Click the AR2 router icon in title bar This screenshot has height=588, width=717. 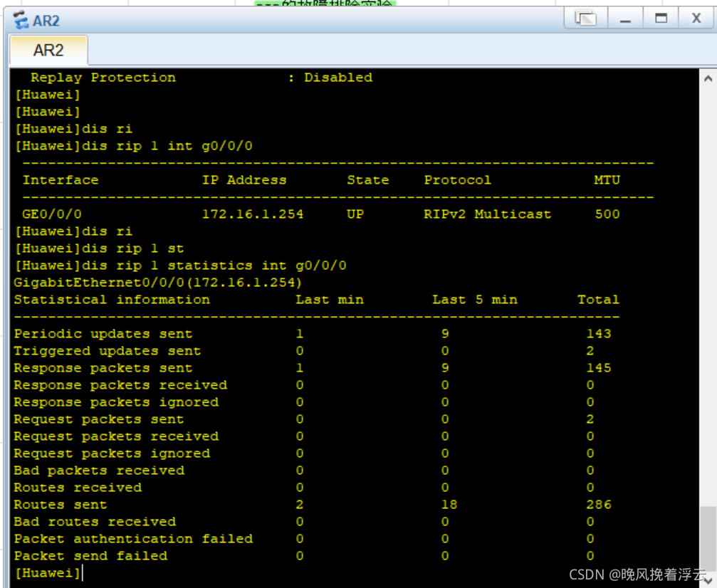pos(20,20)
